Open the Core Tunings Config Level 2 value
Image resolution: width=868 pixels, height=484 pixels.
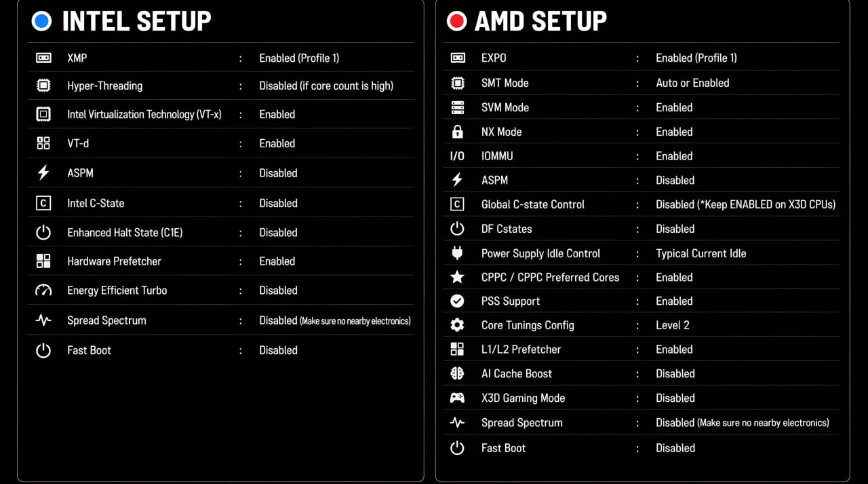[673, 325]
